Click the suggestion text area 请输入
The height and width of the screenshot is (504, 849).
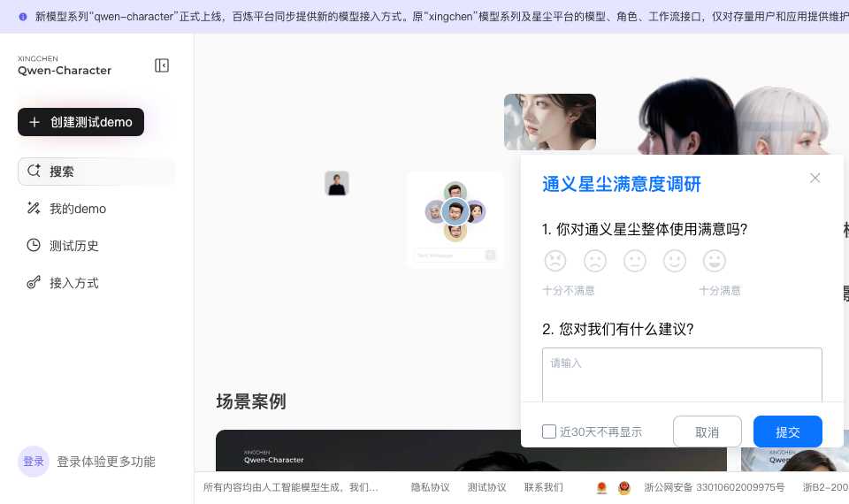click(x=682, y=375)
